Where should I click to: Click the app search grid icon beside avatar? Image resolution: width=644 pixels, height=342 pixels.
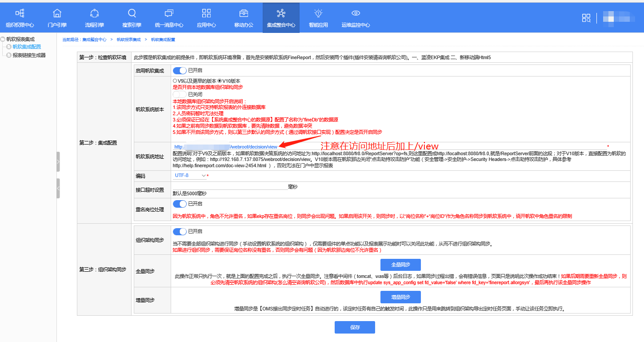[x=586, y=18]
